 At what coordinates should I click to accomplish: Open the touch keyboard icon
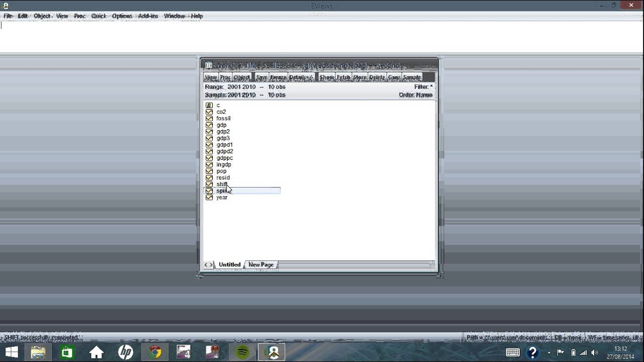pos(513,352)
